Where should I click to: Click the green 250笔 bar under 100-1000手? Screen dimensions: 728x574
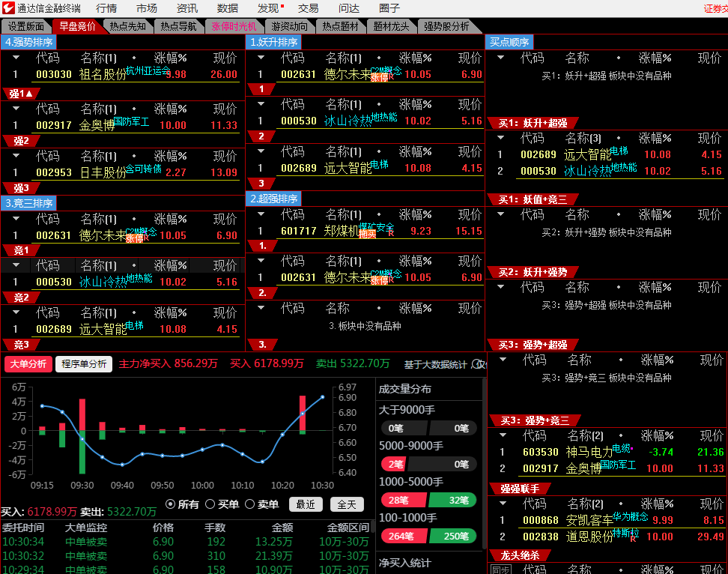click(452, 536)
